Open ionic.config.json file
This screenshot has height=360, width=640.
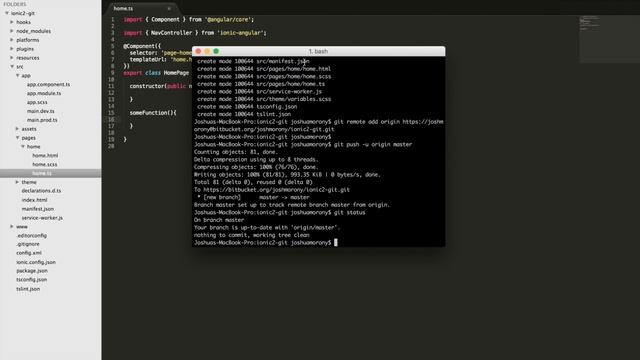pos(36,262)
